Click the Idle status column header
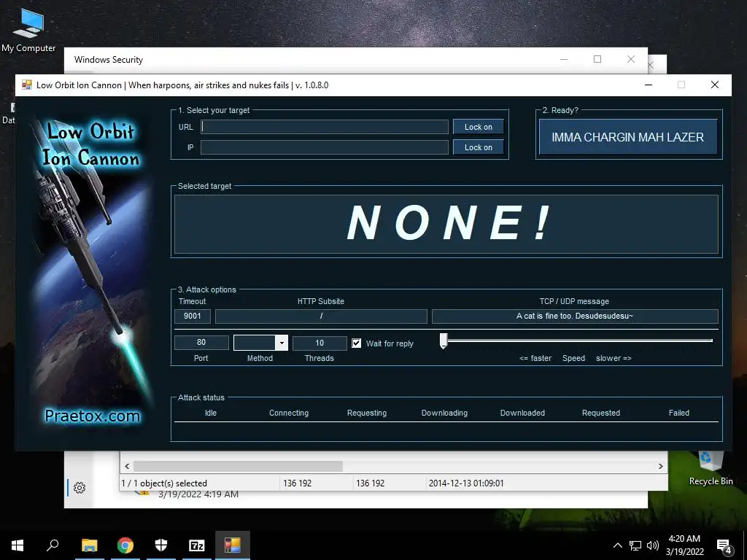The image size is (747, 560). coord(211,413)
